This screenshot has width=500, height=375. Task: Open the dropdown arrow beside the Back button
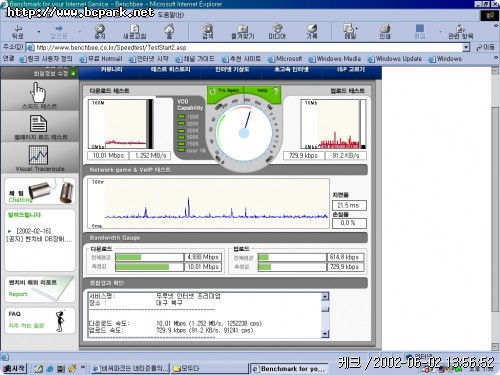click(39, 32)
